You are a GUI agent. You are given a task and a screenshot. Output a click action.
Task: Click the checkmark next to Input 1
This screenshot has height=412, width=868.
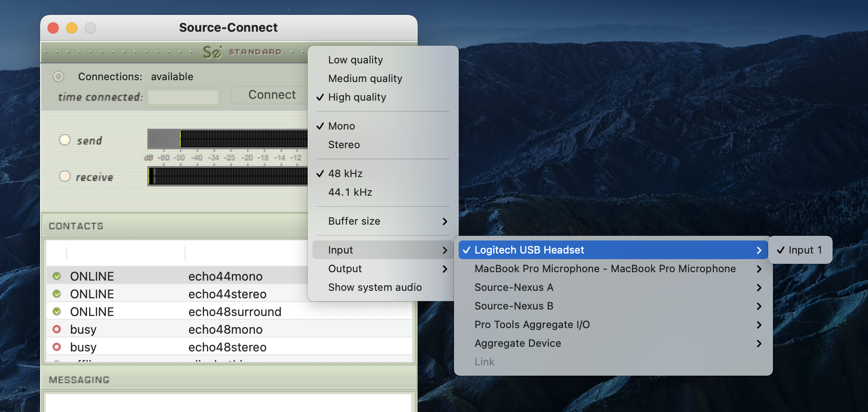coord(781,250)
